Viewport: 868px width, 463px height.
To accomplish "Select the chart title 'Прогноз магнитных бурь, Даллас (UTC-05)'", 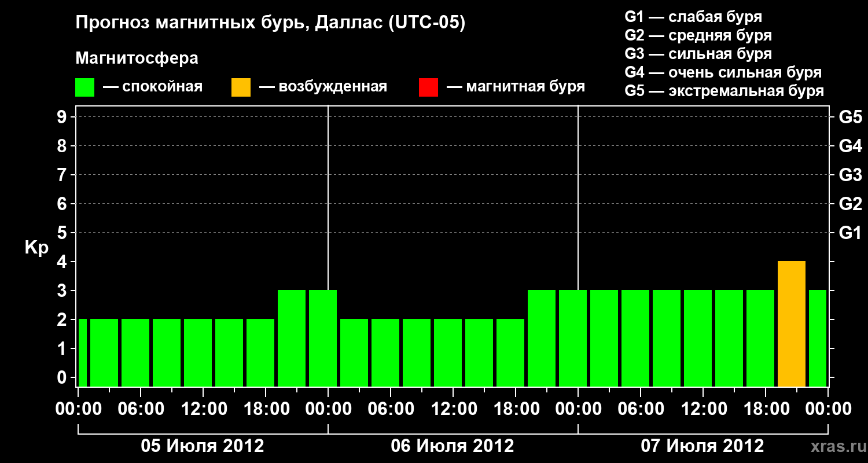I will pyautogui.click(x=270, y=23).
